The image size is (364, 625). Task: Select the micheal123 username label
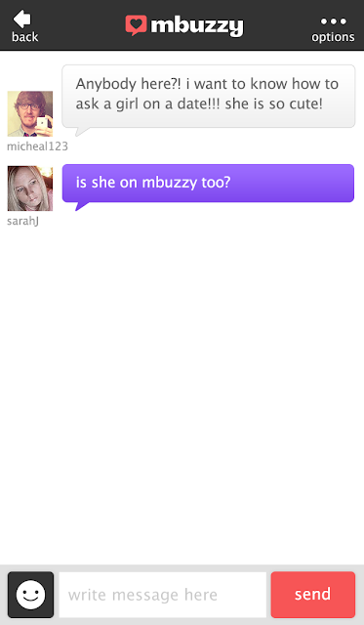click(x=37, y=146)
